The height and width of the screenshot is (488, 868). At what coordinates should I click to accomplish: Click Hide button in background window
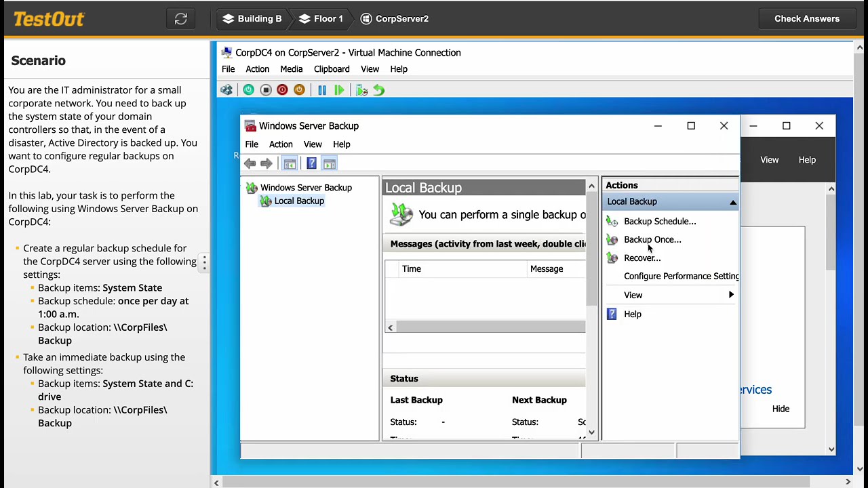pyautogui.click(x=781, y=409)
